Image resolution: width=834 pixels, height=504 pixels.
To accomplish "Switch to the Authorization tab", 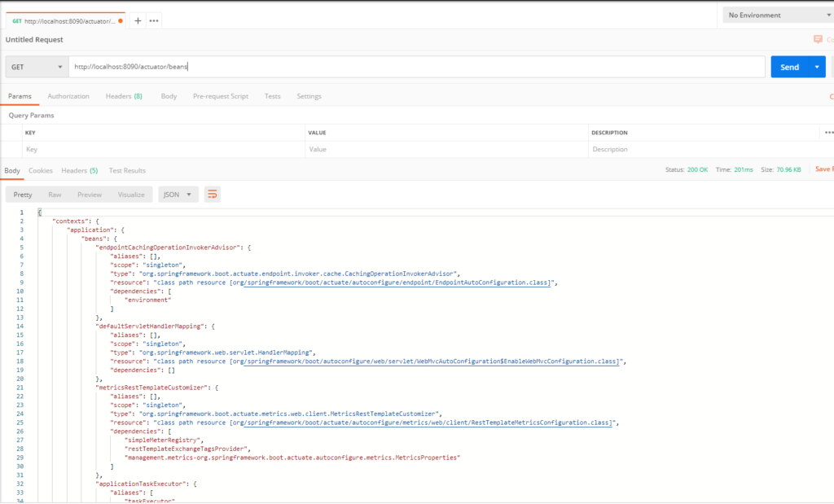I will point(68,96).
